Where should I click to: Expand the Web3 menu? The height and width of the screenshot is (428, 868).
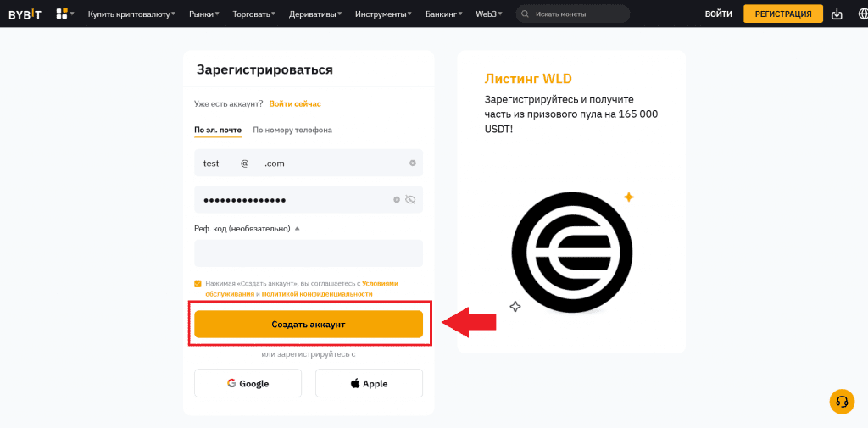489,14
